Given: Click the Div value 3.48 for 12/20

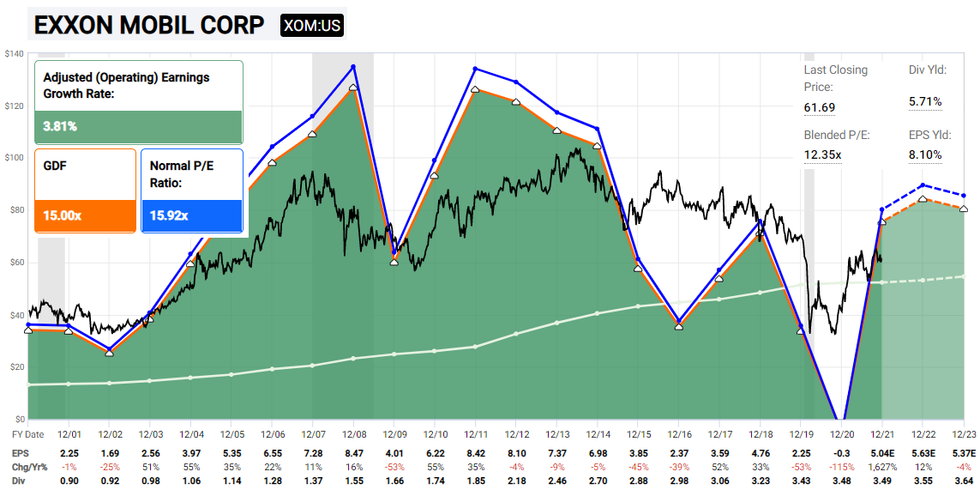Looking at the screenshot, I should click(x=842, y=481).
